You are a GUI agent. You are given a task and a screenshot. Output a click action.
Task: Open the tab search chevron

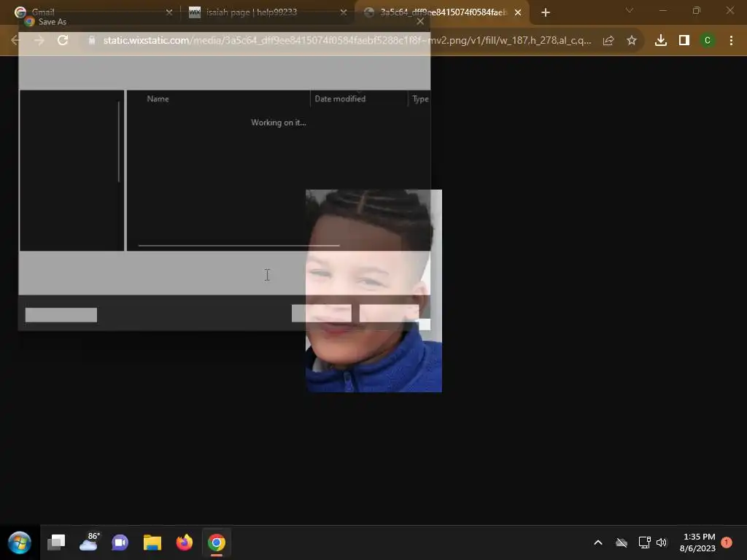tap(630, 10)
